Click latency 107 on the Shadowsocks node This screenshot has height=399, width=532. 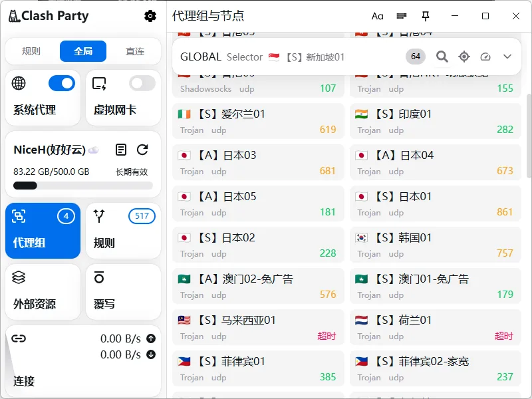[x=328, y=88]
